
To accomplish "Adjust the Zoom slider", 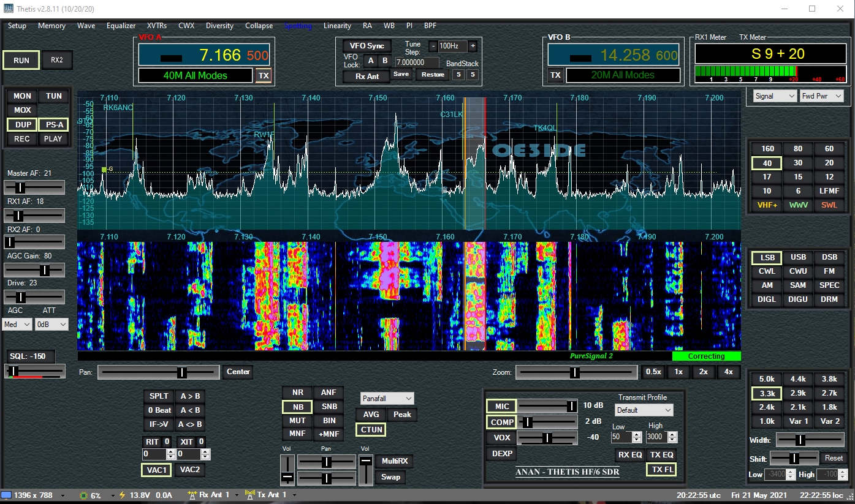I will coord(576,372).
